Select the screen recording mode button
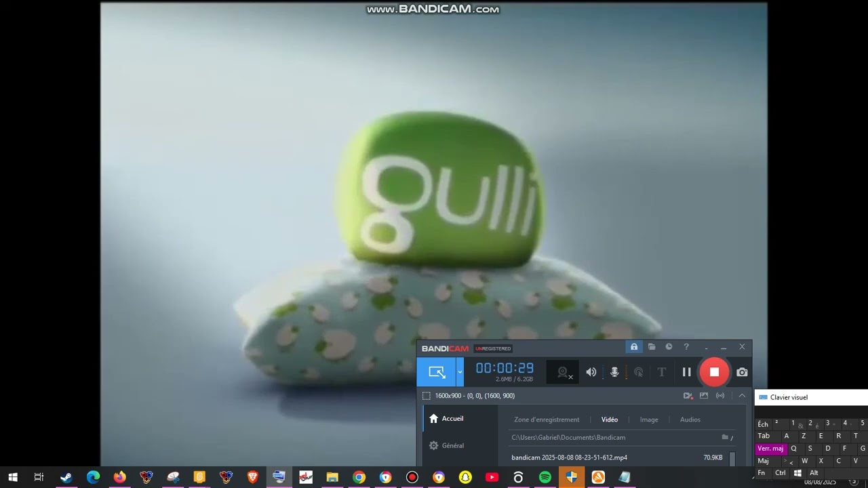 436,372
